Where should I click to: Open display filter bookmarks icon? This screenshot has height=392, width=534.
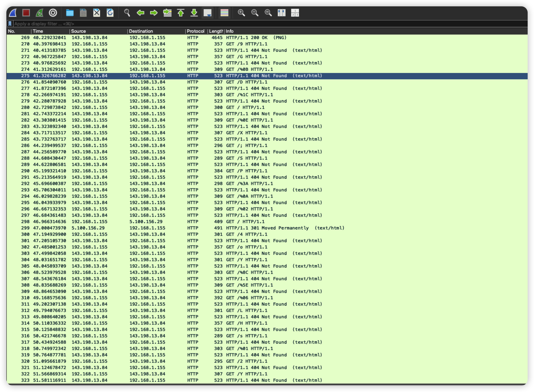(x=10, y=24)
